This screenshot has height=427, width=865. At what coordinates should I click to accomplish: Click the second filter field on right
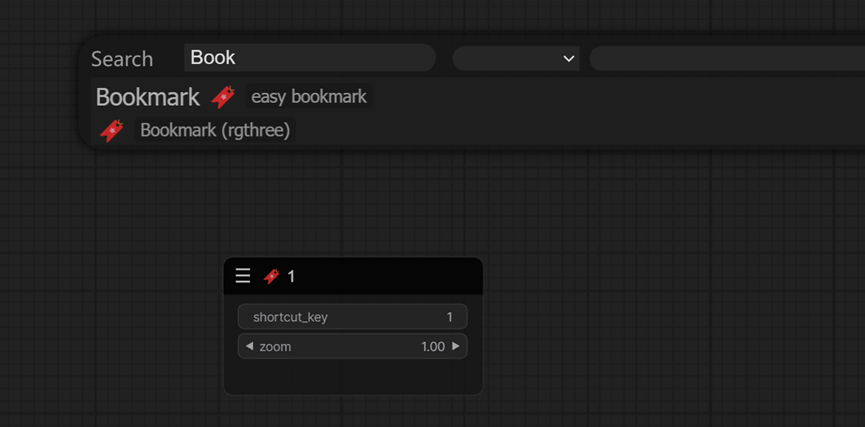tap(726, 58)
